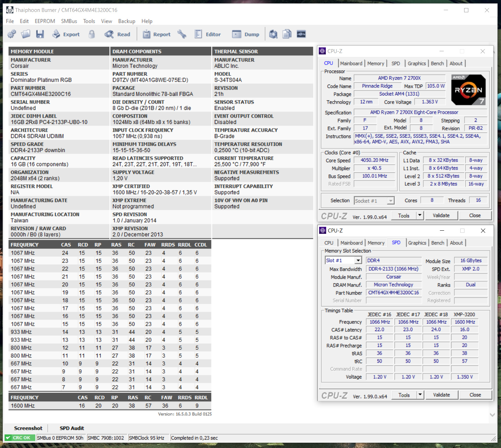Select the SPD tab in the upper CPU-Z window
The height and width of the screenshot is (448, 501).
pyautogui.click(x=396, y=64)
